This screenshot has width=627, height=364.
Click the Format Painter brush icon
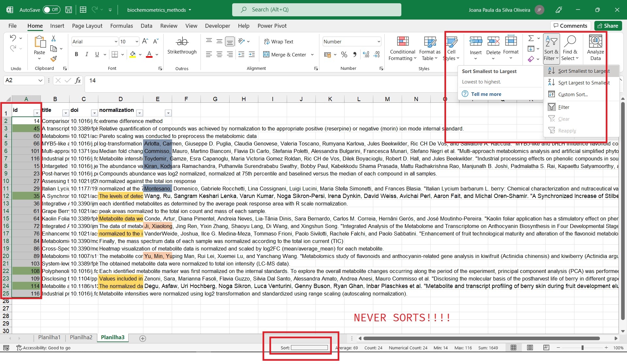pos(54,59)
